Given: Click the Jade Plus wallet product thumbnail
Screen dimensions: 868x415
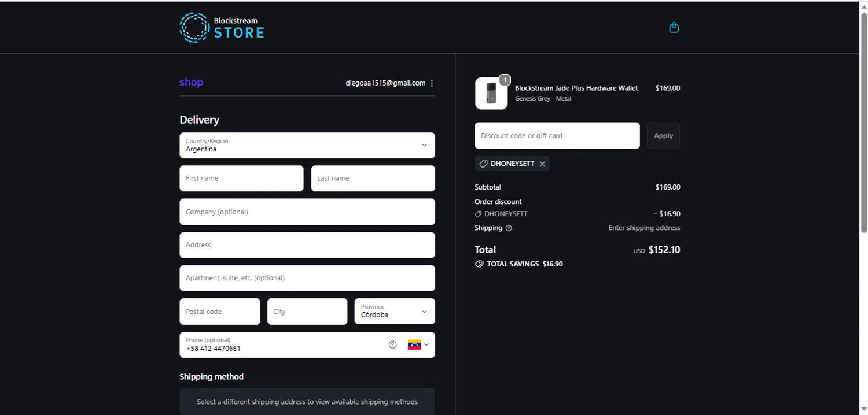Looking at the screenshot, I should coord(491,94).
